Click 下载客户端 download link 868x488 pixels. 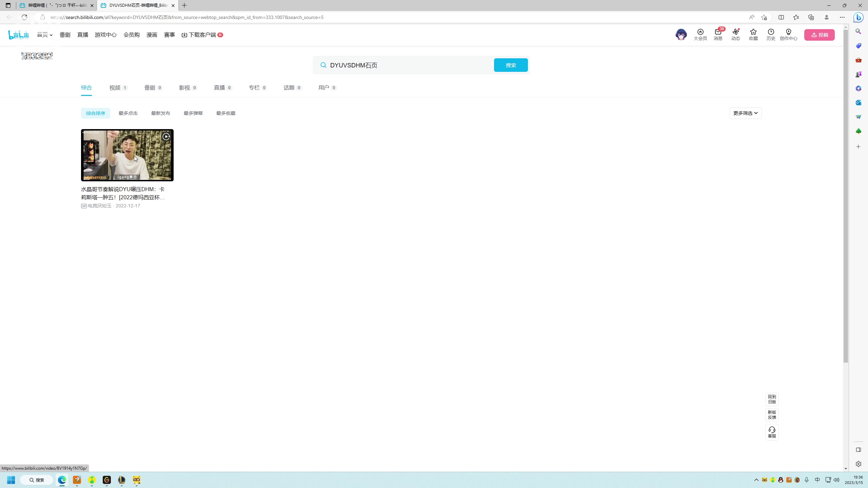(x=202, y=35)
